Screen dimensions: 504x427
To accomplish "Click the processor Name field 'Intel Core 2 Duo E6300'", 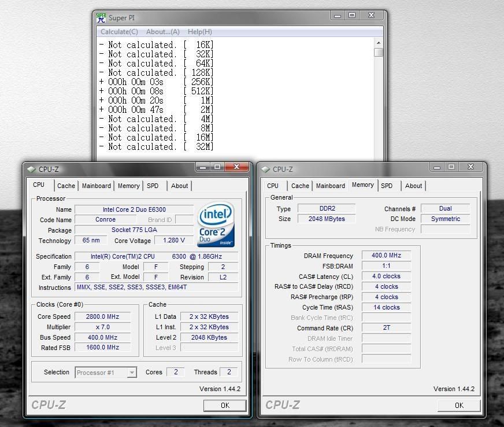I will [x=134, y=209].
